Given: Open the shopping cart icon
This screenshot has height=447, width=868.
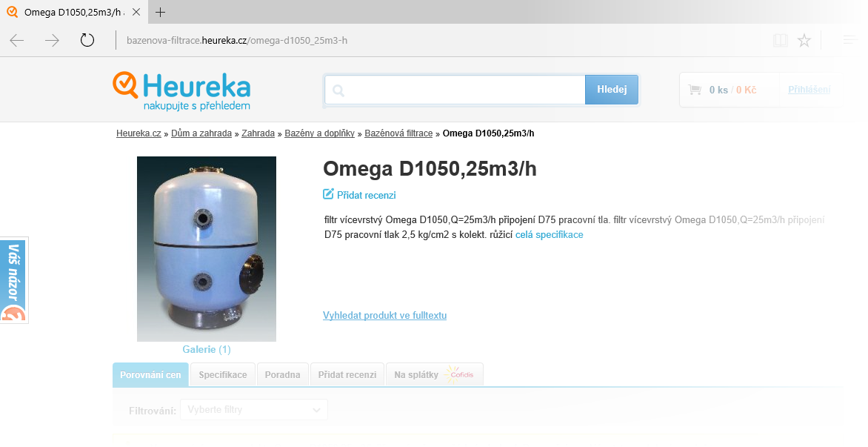Looking at the screenshot, I should tap(695, 90).
